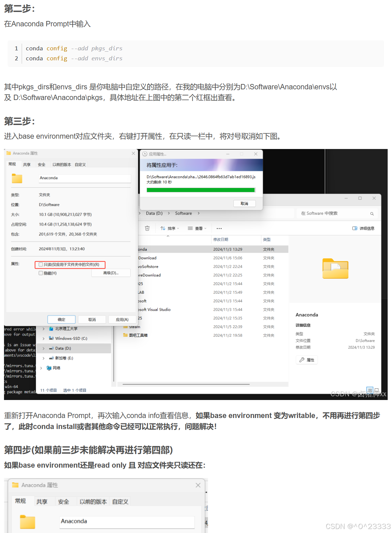Click the Anaconda name field in step-three dialog
The image size is (392, 533).
pyautogui.click(x=85, y=178)
